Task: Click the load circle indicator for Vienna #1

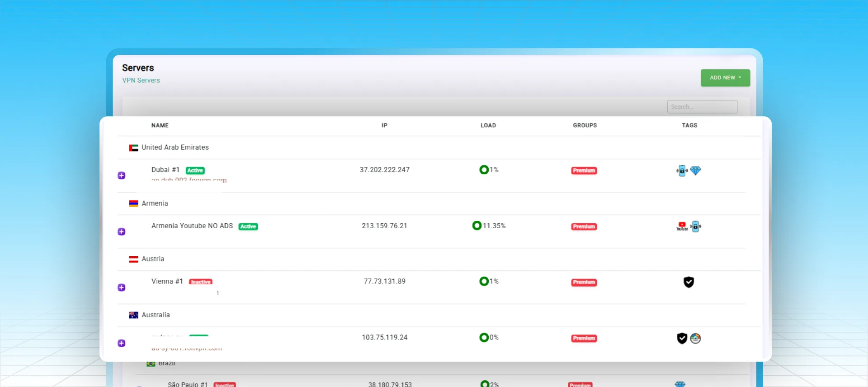Action: click(x=484, y=281)
